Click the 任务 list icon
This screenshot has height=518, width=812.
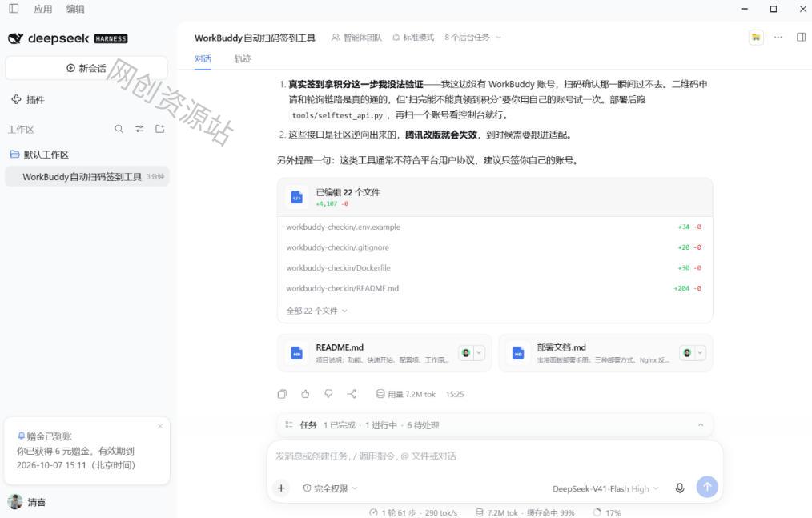(x=289, y=425)
